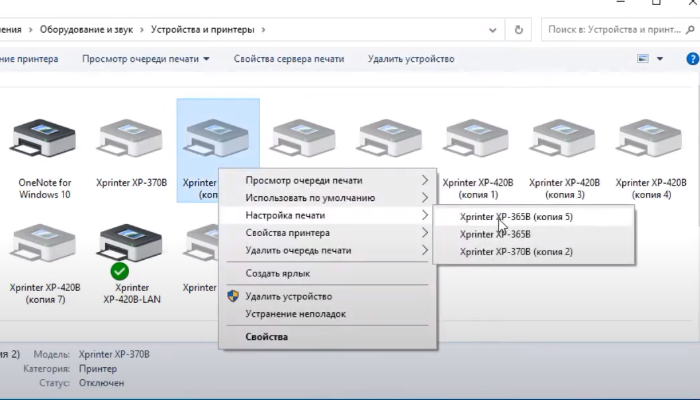Choose Удалить устройство in context menu
The width and height of the screenshot is (700, 400).
coord(327,296)
